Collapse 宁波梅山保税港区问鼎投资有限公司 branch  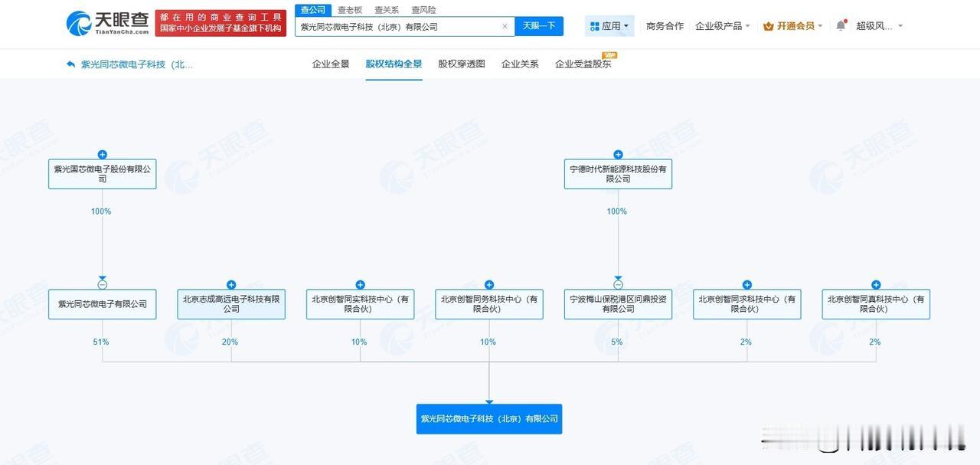[618, 284]
